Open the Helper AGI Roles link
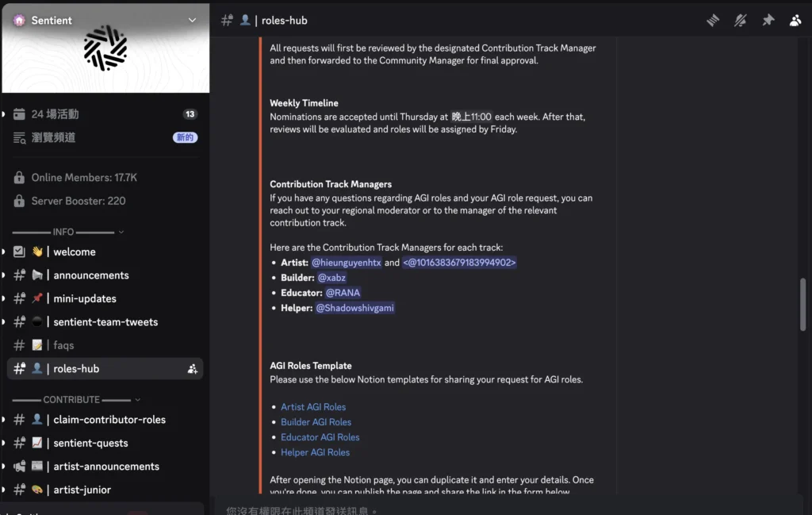The image size is (812, 515). tap(315, 452)
